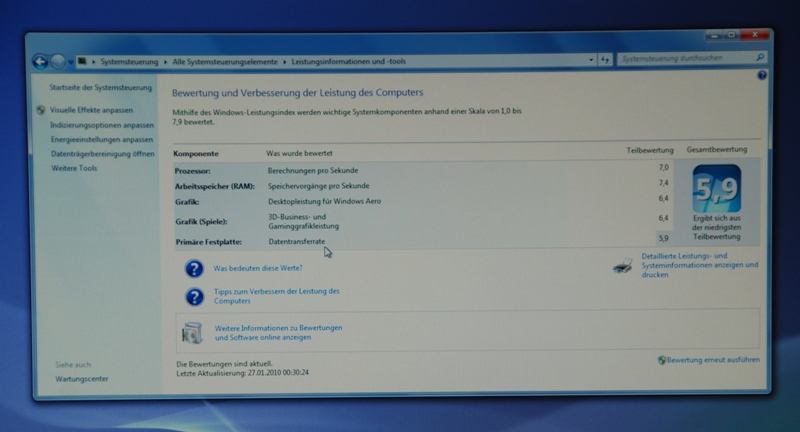Screen dimensions: 800x432
Task: Click the Arbeitsspeicher (RAM) component label
Action: [x=215, y=186]
